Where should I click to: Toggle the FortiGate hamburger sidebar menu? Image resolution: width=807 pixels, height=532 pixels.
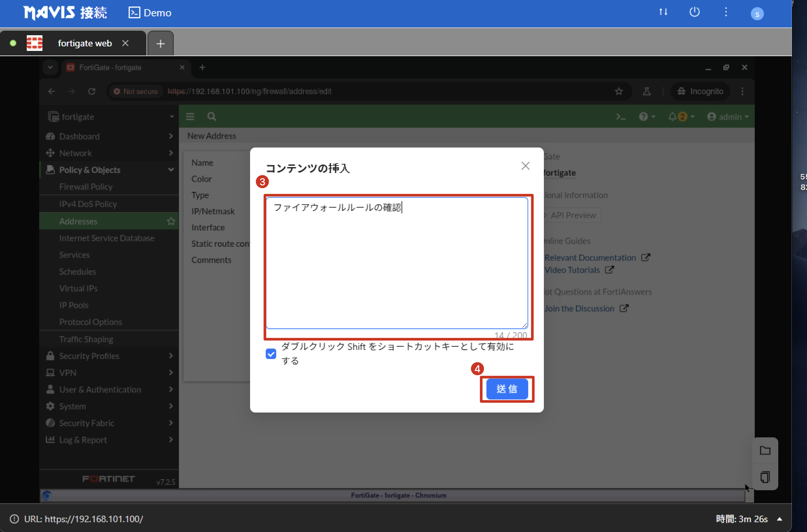[190, 117]
